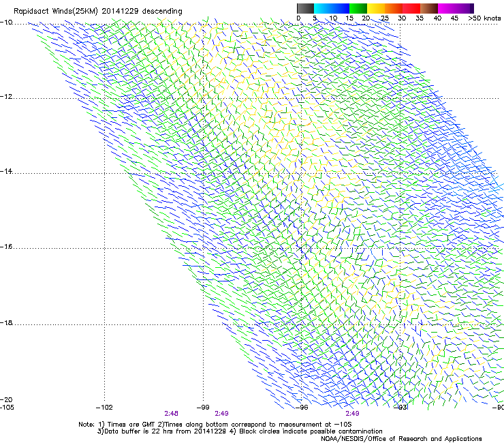Click the -96 longitude axis label
This screenshot has width=504, height=443.
[302, 408]
